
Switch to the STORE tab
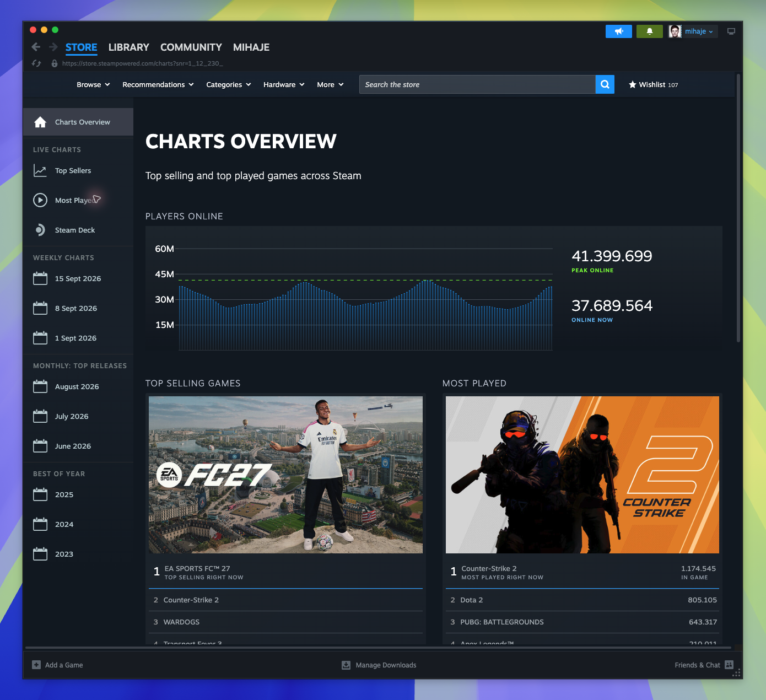[x=82, y=47]
